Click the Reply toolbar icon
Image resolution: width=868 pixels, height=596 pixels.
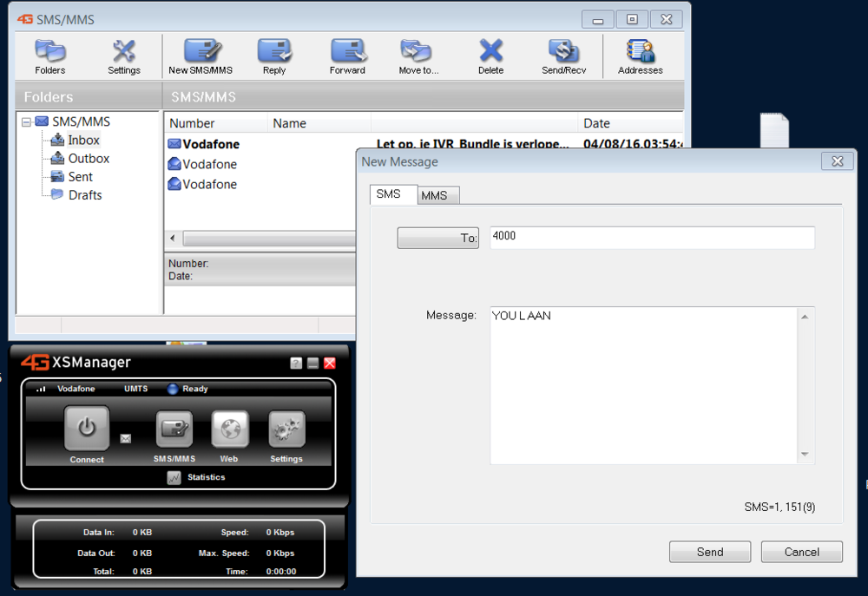pyautogui.click(x=274, y=56)
